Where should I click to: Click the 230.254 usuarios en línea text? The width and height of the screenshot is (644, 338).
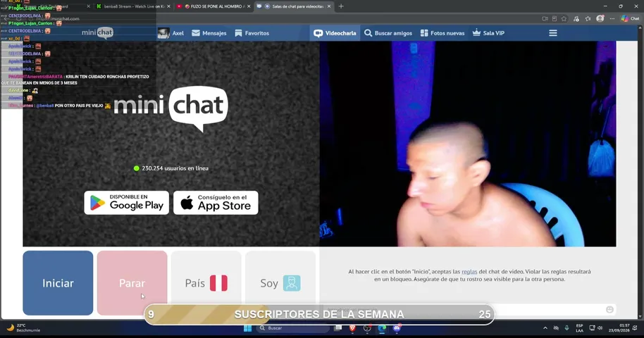[x=175, y=168]
